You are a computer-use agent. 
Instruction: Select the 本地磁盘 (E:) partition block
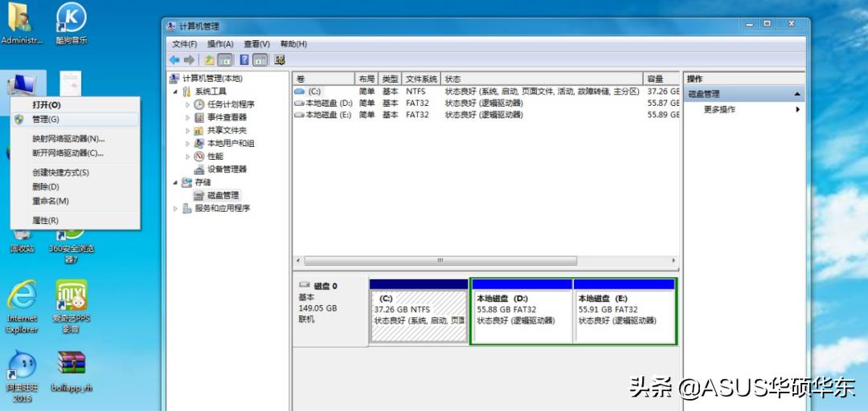coord(624,311)
